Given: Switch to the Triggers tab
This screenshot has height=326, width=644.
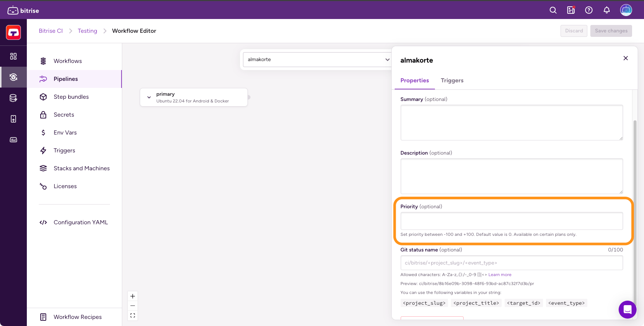Looking at the screenshot, I should point(452,80).
